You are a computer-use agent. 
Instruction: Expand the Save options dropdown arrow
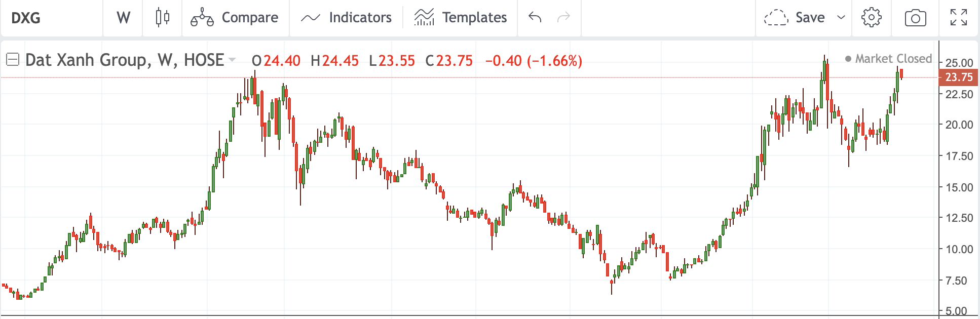841,18
